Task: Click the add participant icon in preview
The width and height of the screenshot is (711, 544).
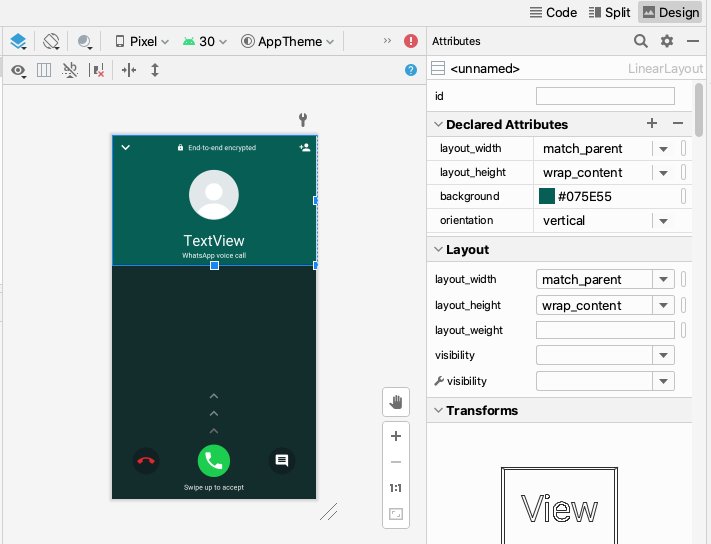Action: pos(305,147)
